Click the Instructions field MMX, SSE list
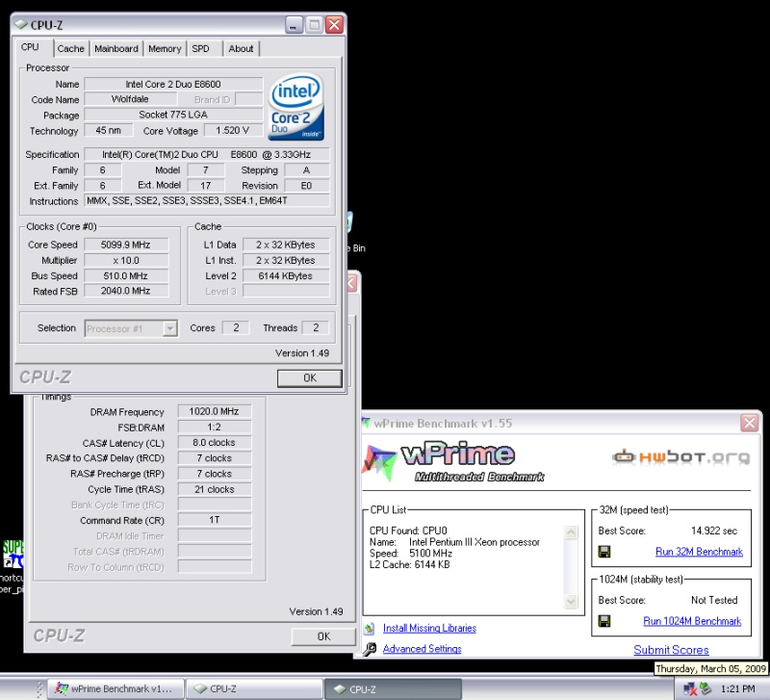This screenshot has width=770, height=700. (207, 200)
